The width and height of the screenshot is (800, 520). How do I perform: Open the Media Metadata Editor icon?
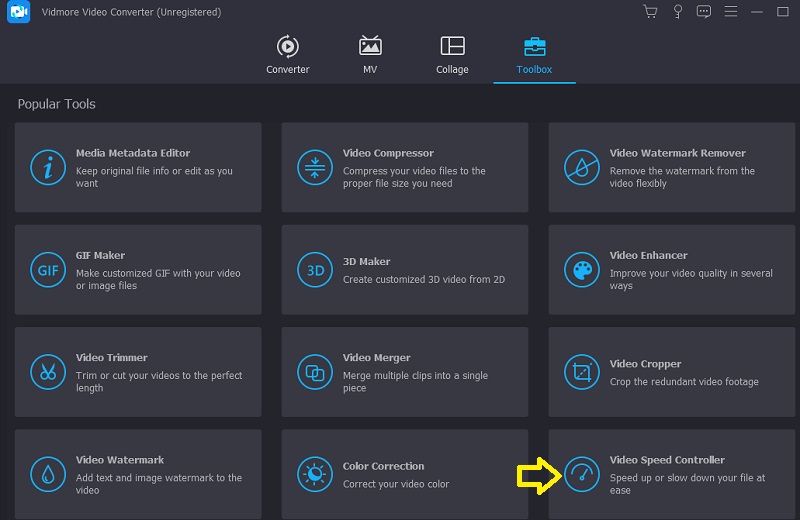47,168
